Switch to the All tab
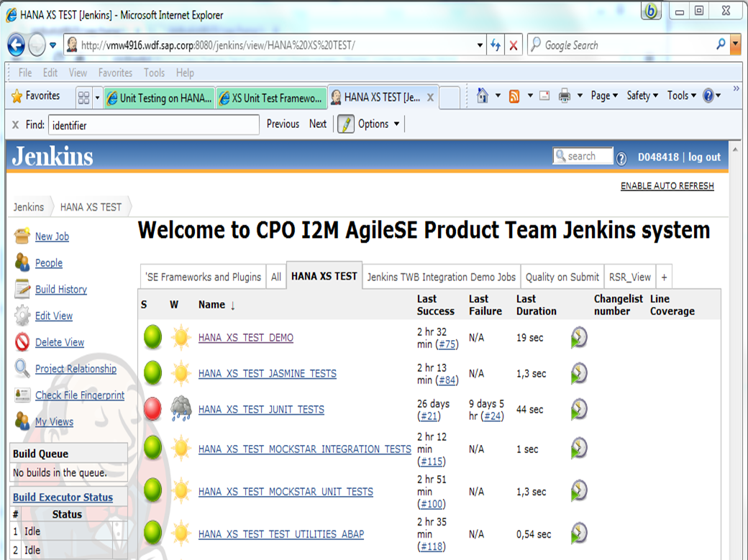 [276, 276]
